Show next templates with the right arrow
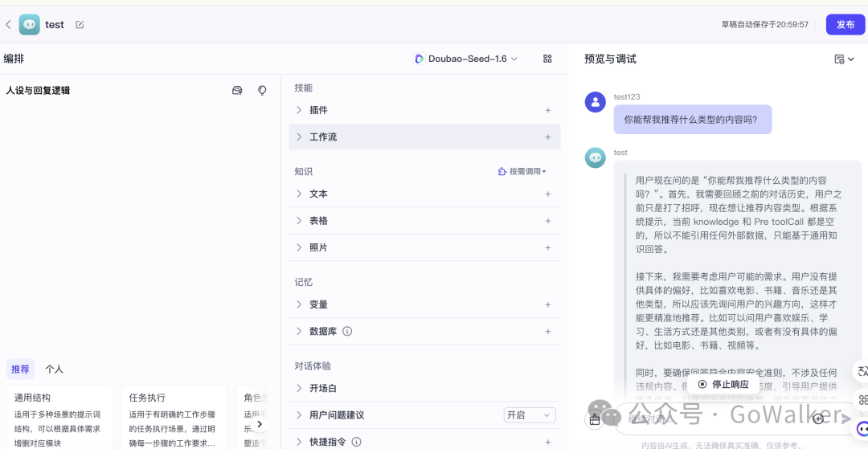This screenshot has width=868, height=449. (259, 424)
